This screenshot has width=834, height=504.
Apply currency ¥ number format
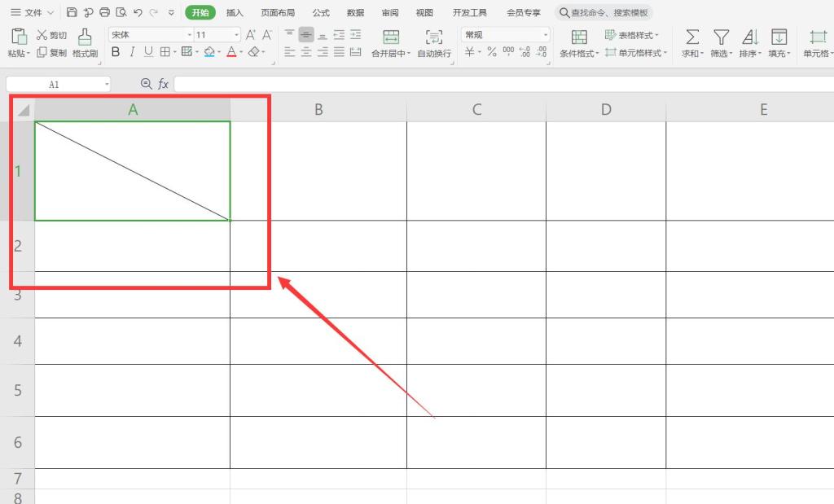[470, 51]
